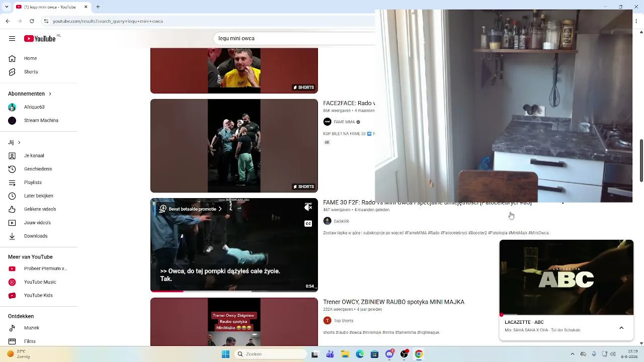Open the YouTube hamburger guide menu

click(12, 39)
